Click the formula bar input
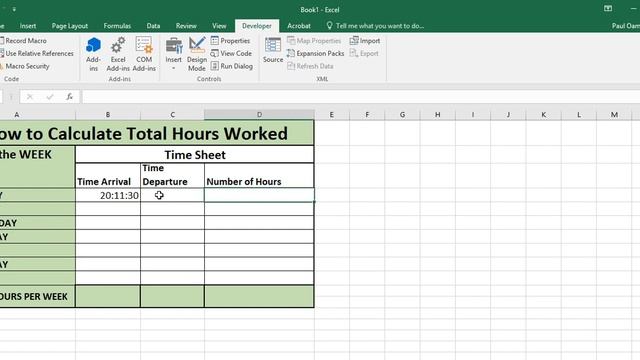Screen dimensions: 640x360 361,97
